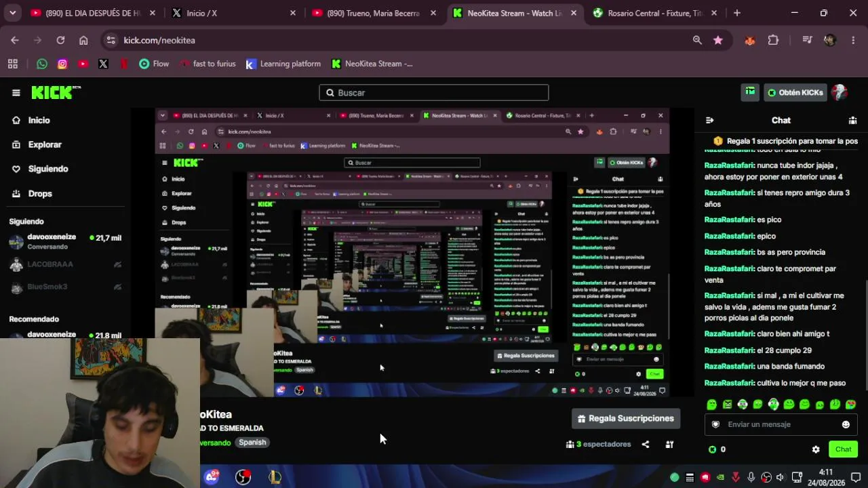Click the Enviar un mensaje chat input
Image resolution: width=868 pixels, height=488 pixels.
pyautogui.click(x=781, y=424)
